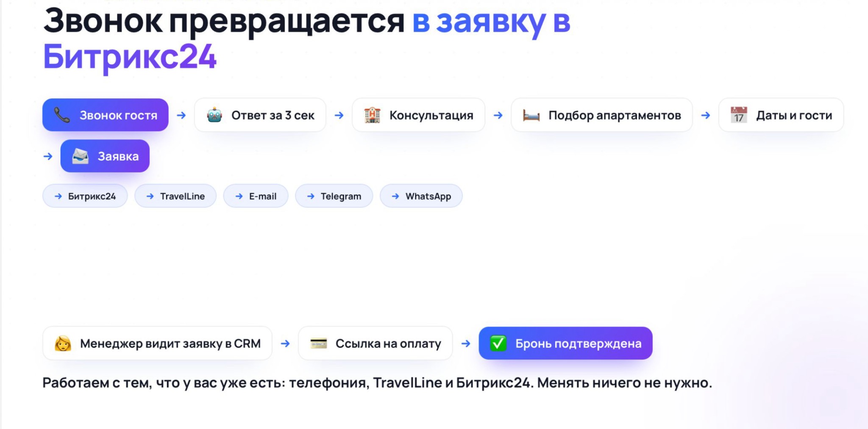Click the bed icon beside Подбор апартаментов
The height and width of the screenshot is (429, 868).
point(531,115)
